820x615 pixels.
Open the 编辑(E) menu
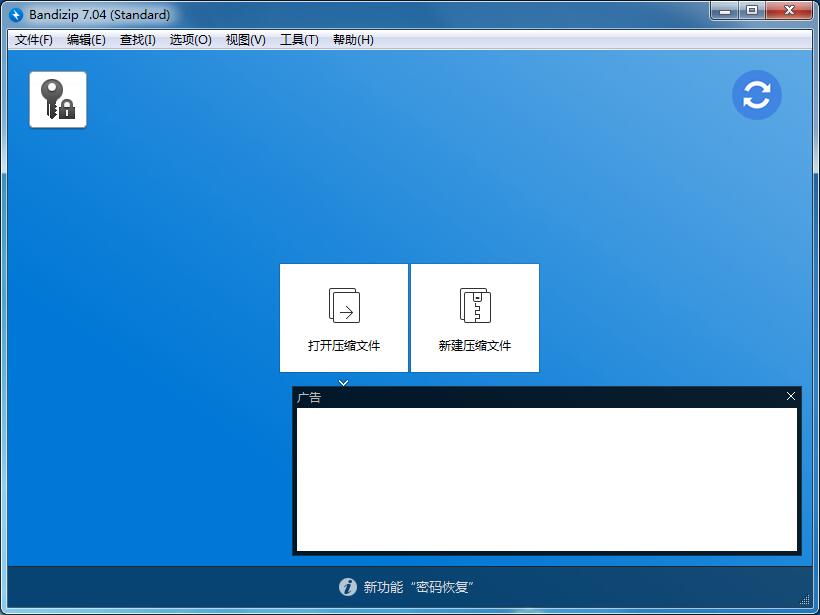(x=86, y=40)
